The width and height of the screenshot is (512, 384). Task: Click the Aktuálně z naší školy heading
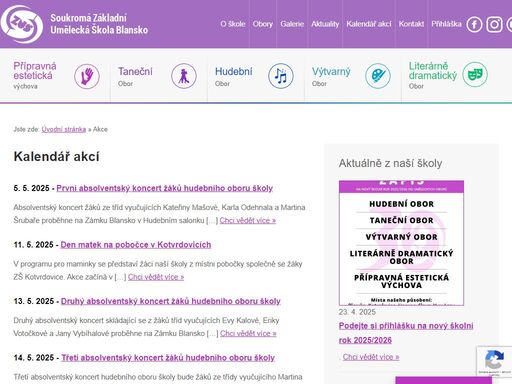coord(390,163)
